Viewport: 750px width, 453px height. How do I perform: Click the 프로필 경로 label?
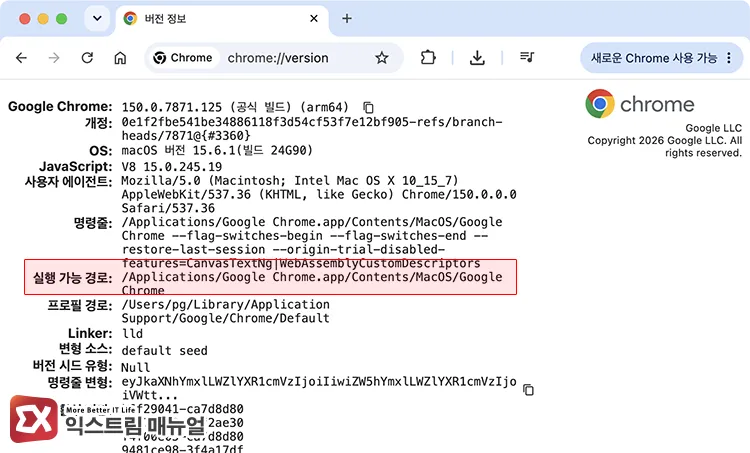point(80,305)
